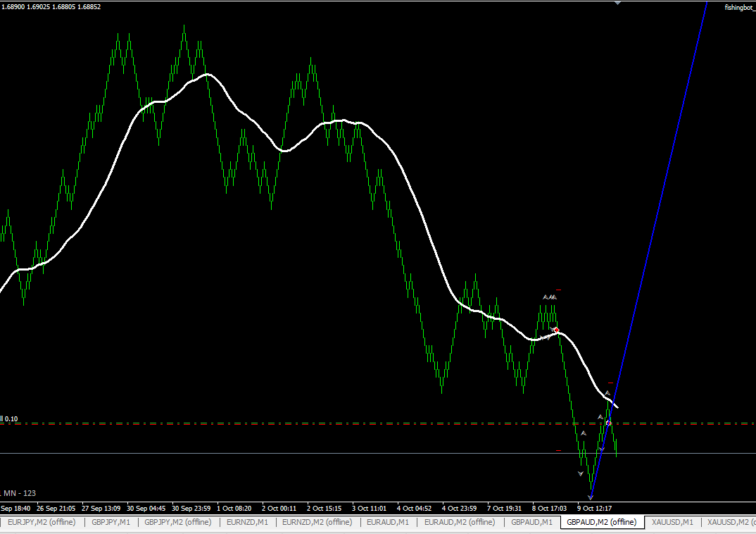The height and width of the screenshot is (534, 756).
Task: Click the 27 Sep 13:09 time label
Action: [x=101, y=508]
